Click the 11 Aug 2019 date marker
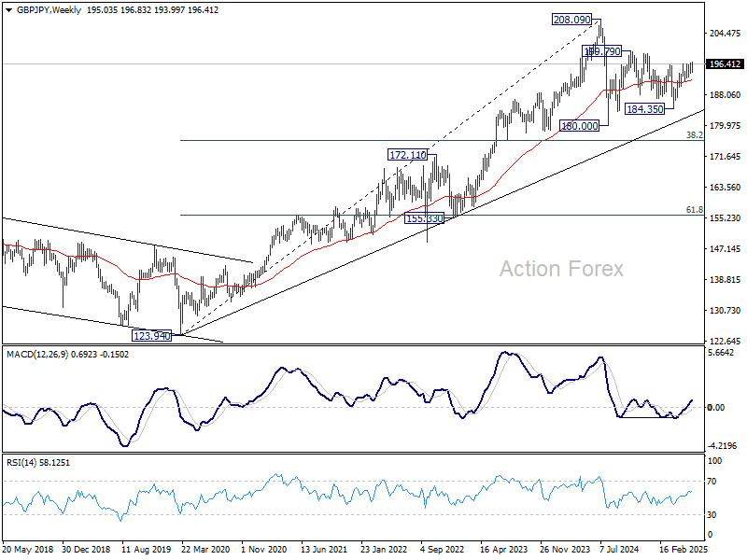The image size is (747, 560). coord(147,549)
